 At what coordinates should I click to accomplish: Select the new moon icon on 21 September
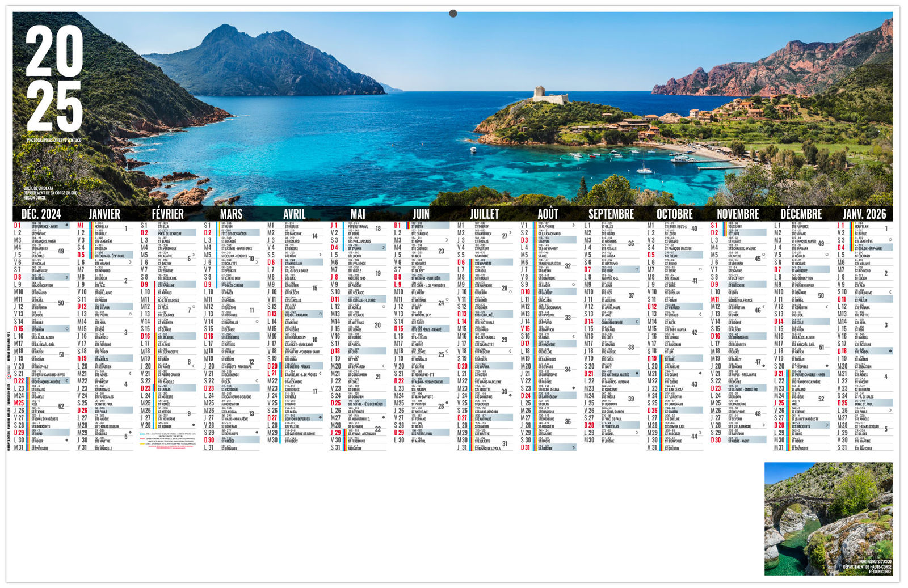pyautogui.click(x=637, y=374)
